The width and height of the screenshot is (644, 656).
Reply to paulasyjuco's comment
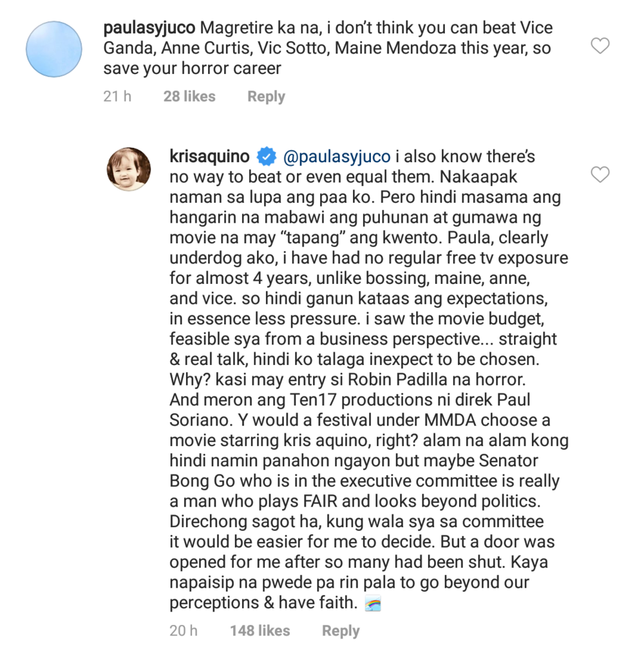tap(266, 97)
